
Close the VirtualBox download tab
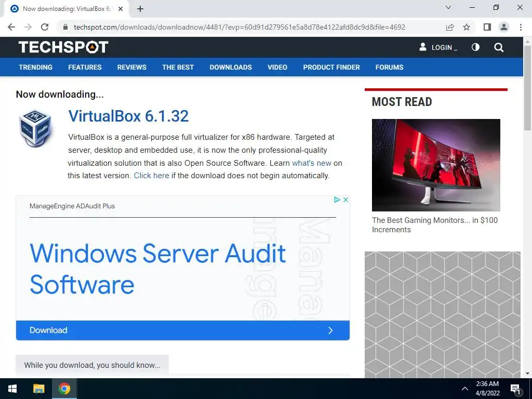coord(121,9)
